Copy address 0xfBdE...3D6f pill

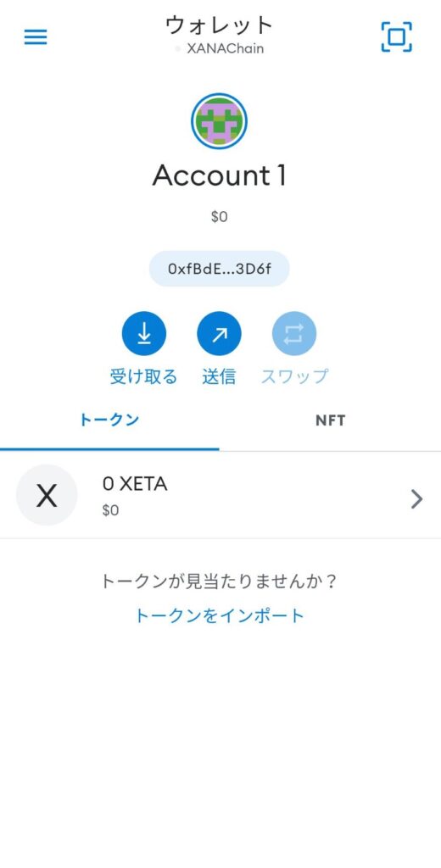pos(220,269)
